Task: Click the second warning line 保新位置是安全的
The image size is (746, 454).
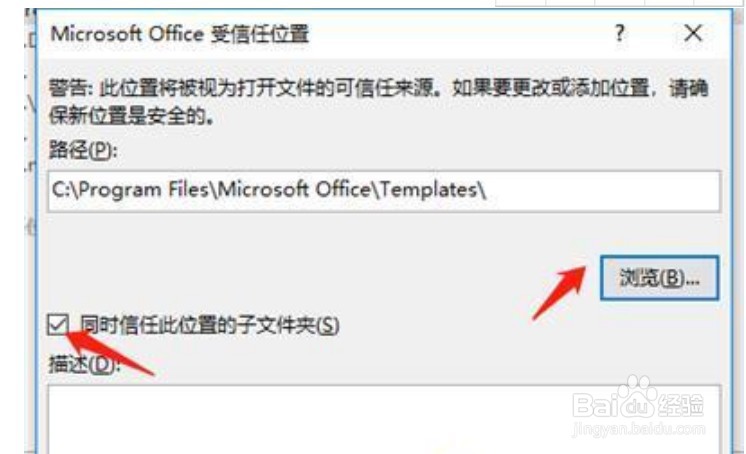Action: click(x=131, y=115)
